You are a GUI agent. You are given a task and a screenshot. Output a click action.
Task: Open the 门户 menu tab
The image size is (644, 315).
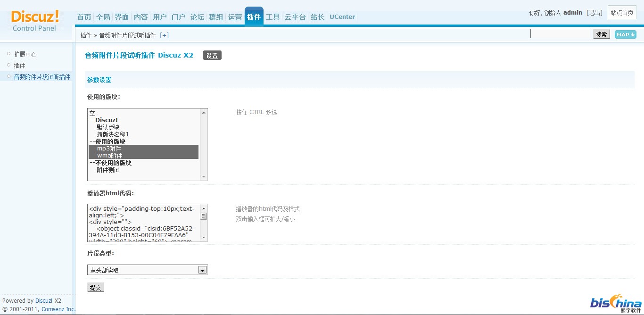pos(179,17)
